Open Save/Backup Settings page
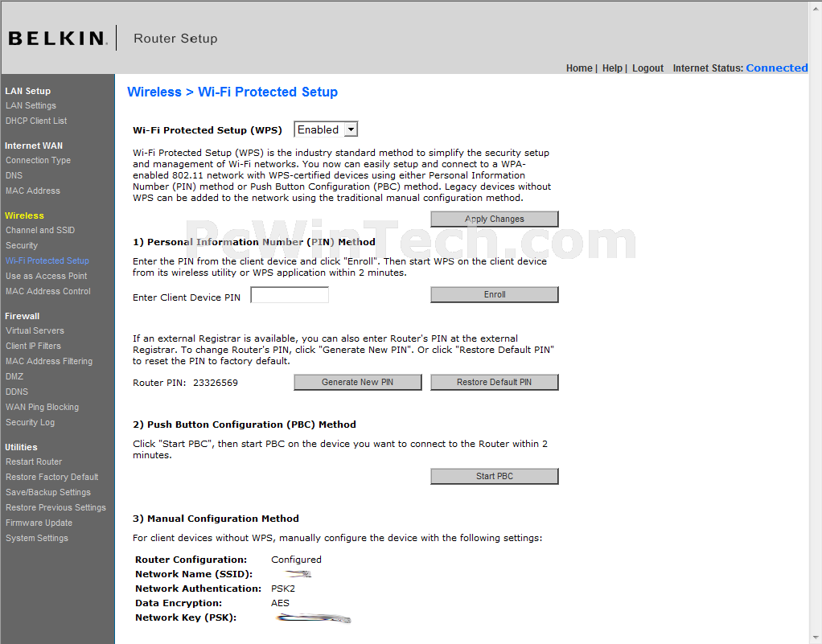This screenshot has width=822, height=644. tap(48, 492)
